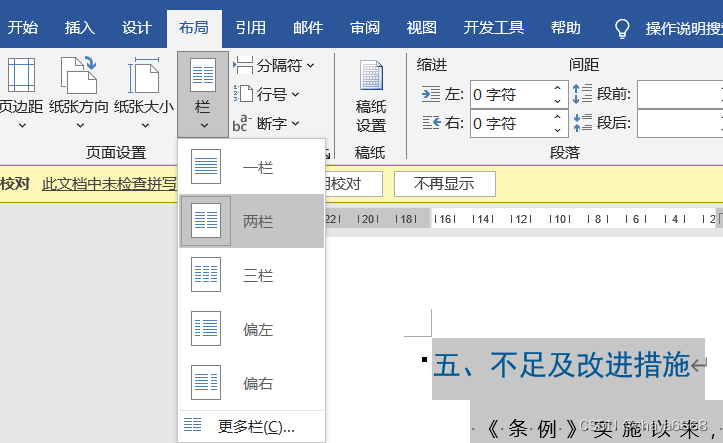Click the 段后 spacing after field
Screen dimensions: 723x443
click(x=680, y=124)
